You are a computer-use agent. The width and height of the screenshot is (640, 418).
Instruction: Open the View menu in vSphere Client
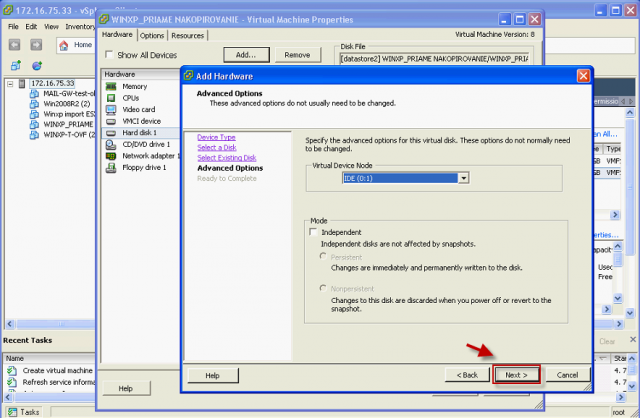coord(51,27)
